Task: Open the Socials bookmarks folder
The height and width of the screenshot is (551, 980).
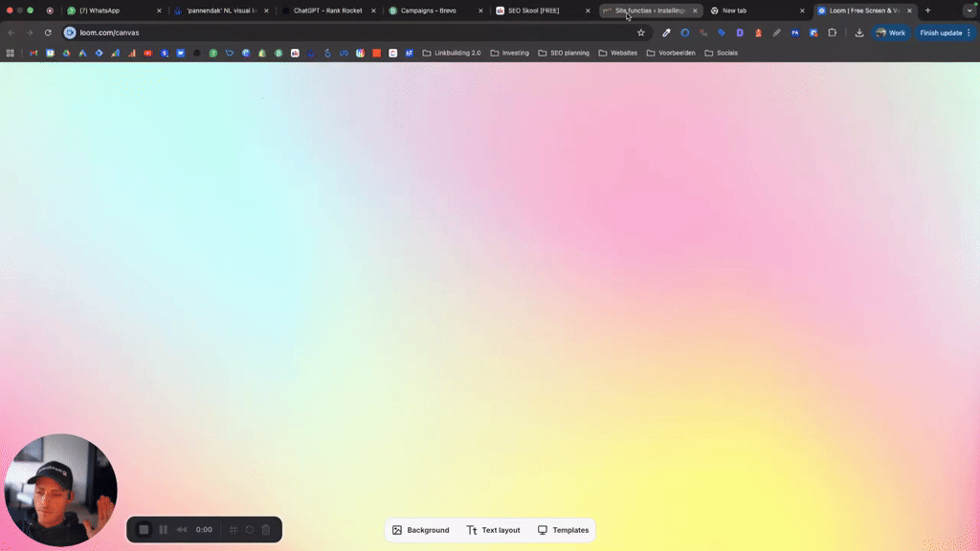Action: point(721,54)
